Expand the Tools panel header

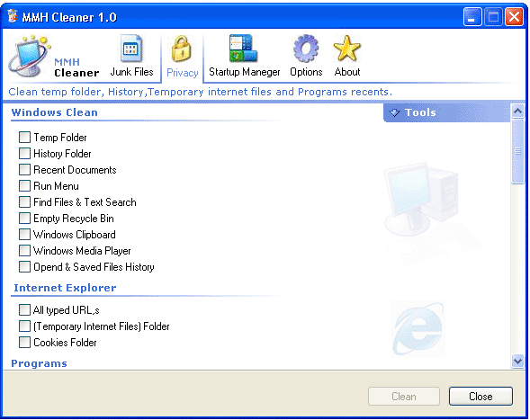tap(446, 112)
